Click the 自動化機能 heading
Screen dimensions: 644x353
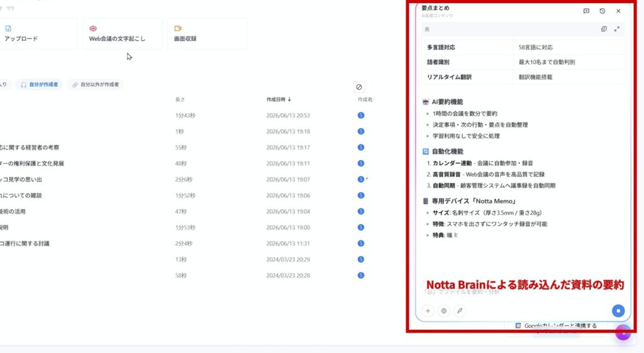coord(447,152)
